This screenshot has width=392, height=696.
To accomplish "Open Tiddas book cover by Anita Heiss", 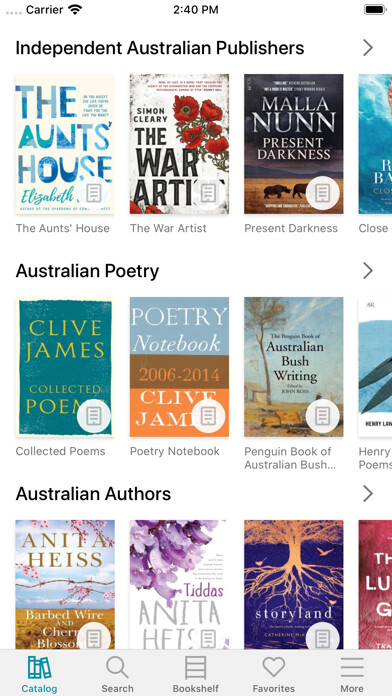I will click(179, 585).
